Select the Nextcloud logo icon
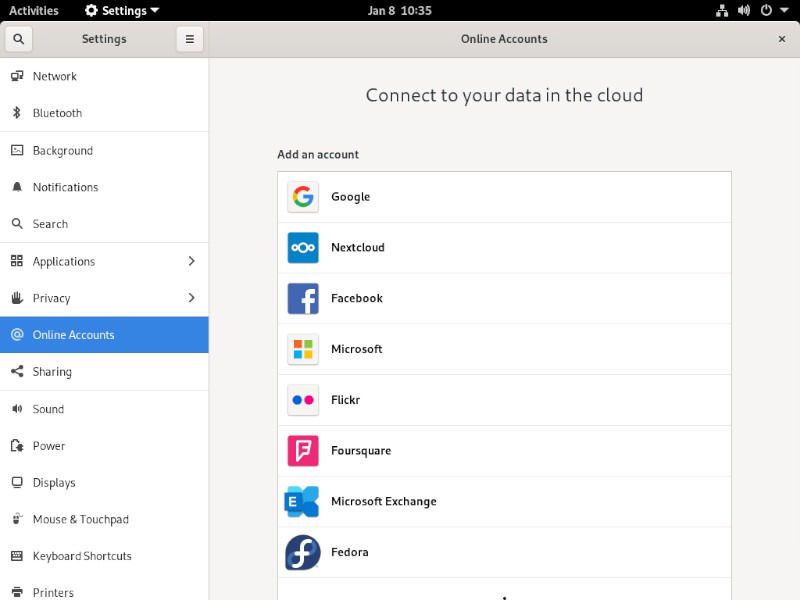The height and width of the screenshot is (600, 800). point(302,247)
